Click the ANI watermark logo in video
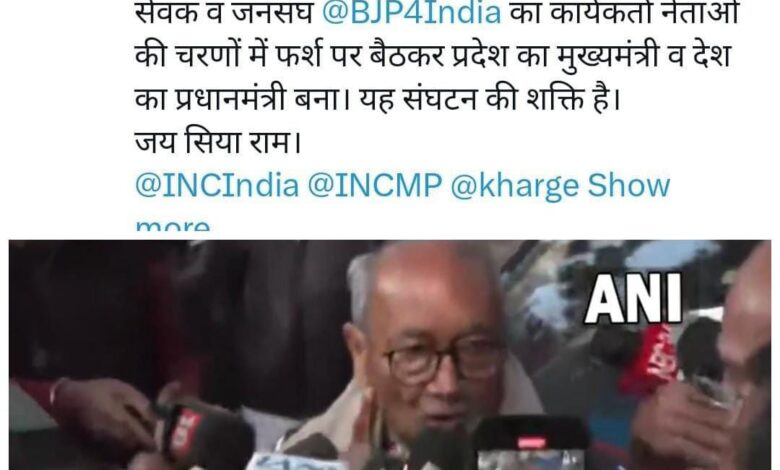This screenshot has height=470, width=780. (x=633, y=298)
